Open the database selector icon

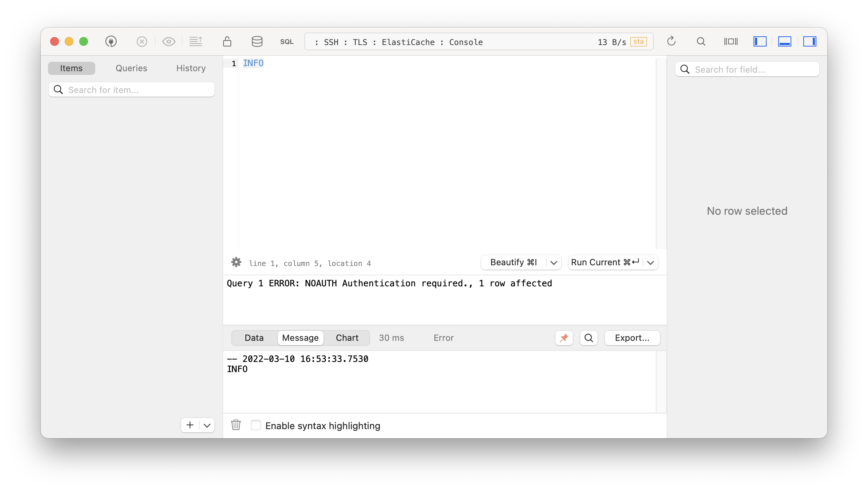tap(257, 41)
